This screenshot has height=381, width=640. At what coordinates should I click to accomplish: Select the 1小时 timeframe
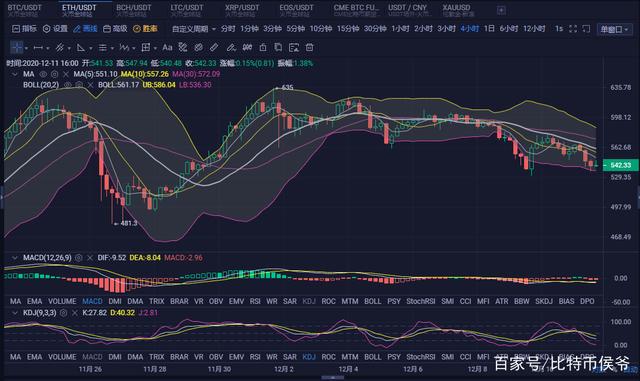(x=400, y=29)
